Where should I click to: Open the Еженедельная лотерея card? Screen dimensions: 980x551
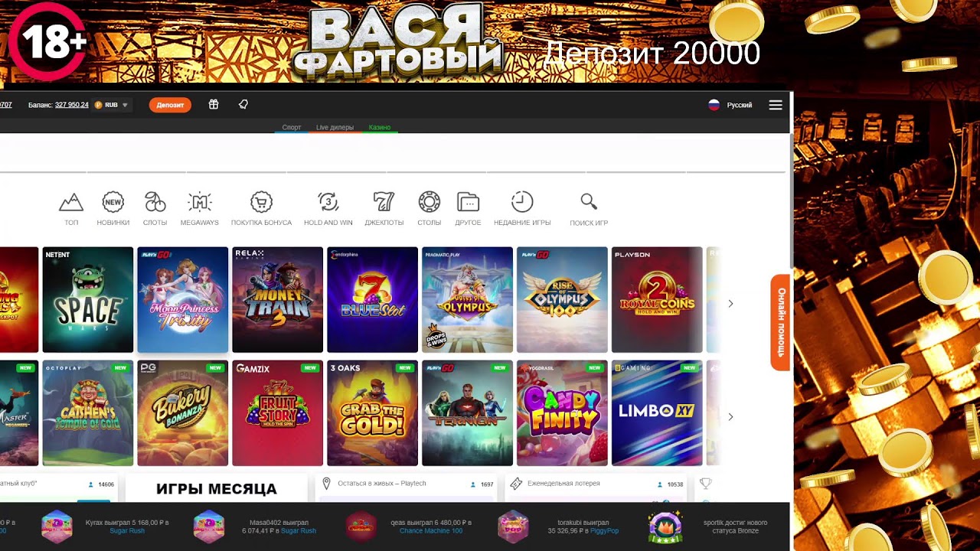point(596,488)
